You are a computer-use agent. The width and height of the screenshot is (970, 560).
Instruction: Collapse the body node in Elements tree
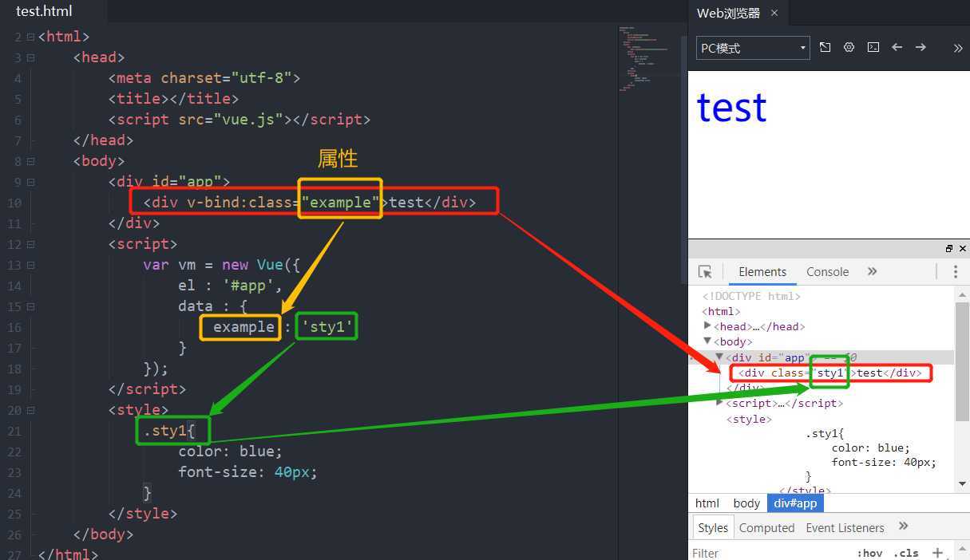pyautogui.click(x=707, y=341)
